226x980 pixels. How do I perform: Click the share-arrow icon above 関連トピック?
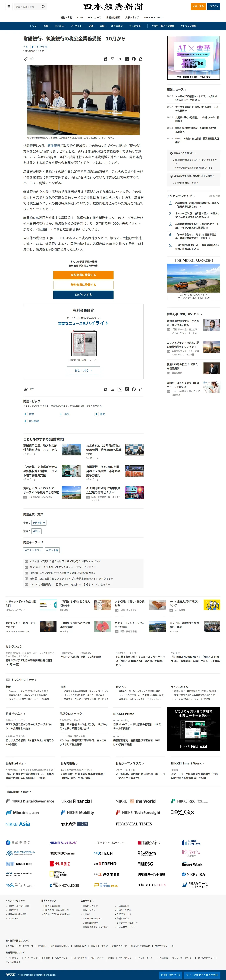click(141, 389)
